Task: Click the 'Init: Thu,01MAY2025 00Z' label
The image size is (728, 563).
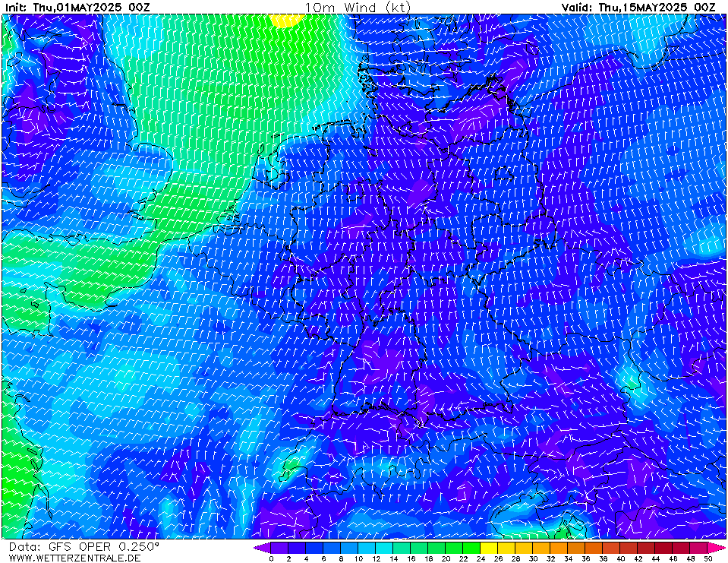Action: pos(77,8)
